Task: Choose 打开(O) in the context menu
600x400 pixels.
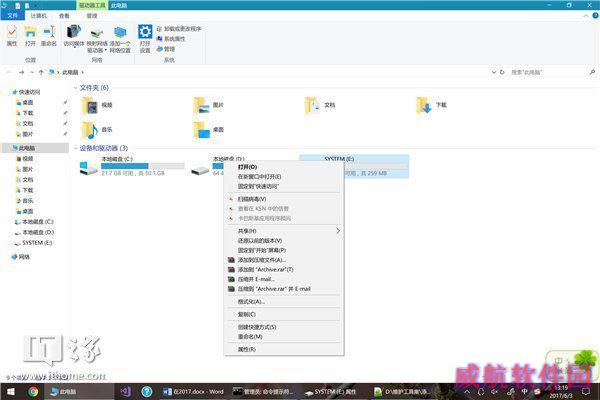Action: coord(284,167)
